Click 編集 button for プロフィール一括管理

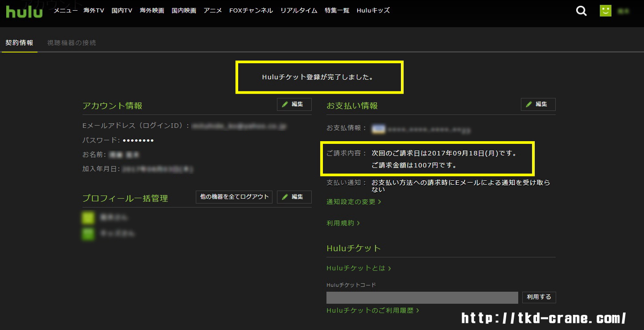294,197
